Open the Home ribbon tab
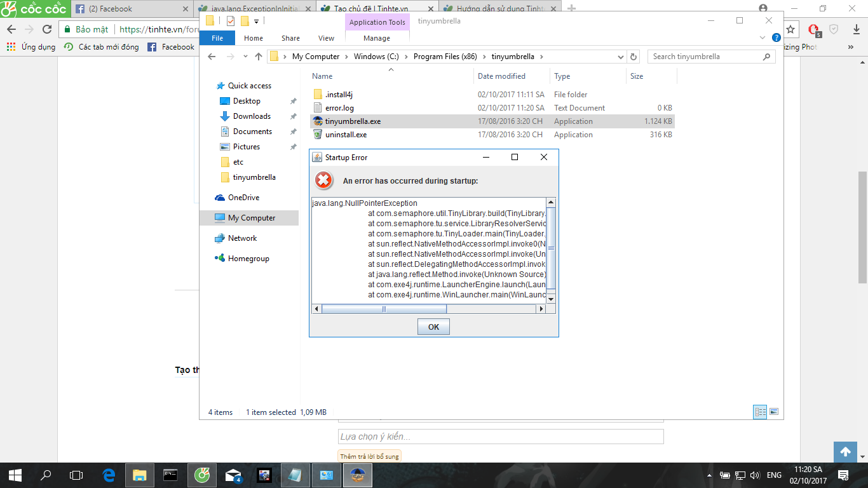 click(254, 38)
